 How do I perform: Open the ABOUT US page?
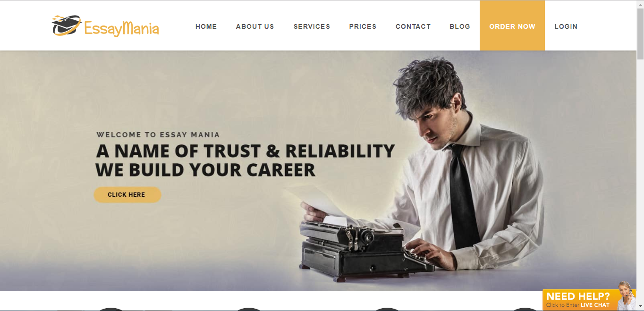pos(255,26)
